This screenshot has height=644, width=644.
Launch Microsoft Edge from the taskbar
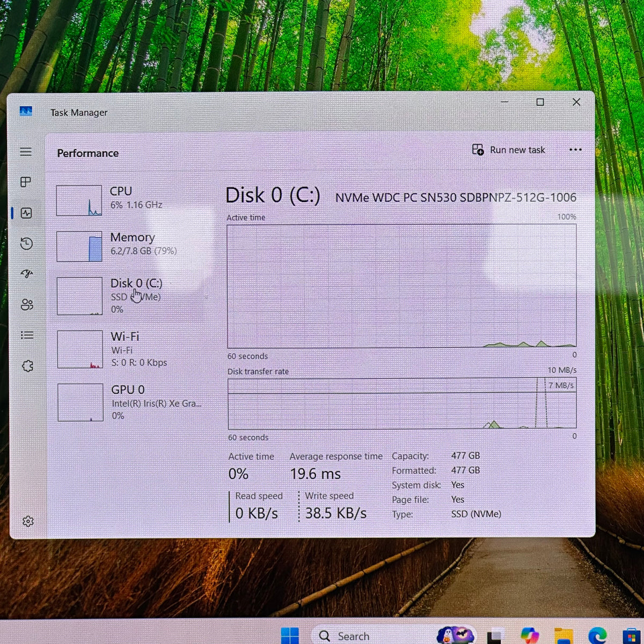[597, 636]
